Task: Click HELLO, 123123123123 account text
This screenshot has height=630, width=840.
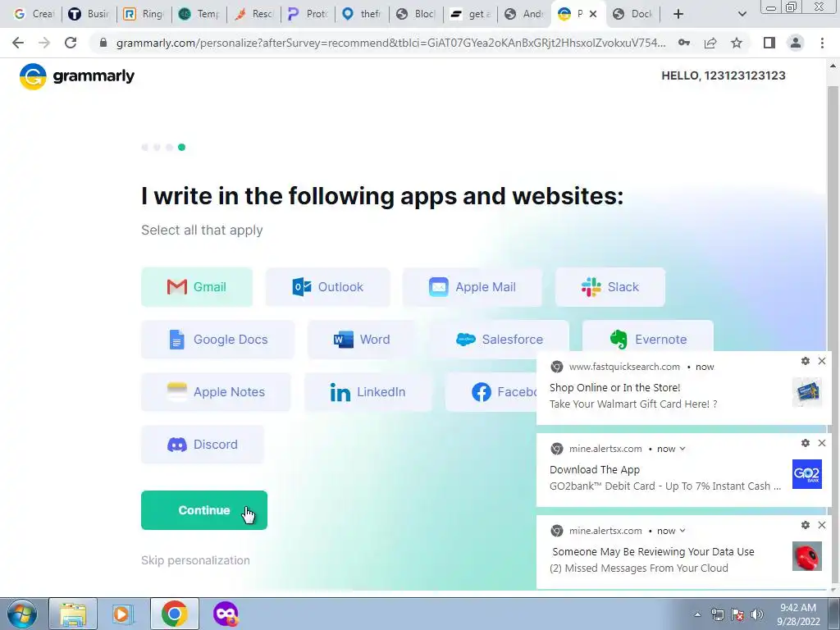Action: [x=724, y=75]
